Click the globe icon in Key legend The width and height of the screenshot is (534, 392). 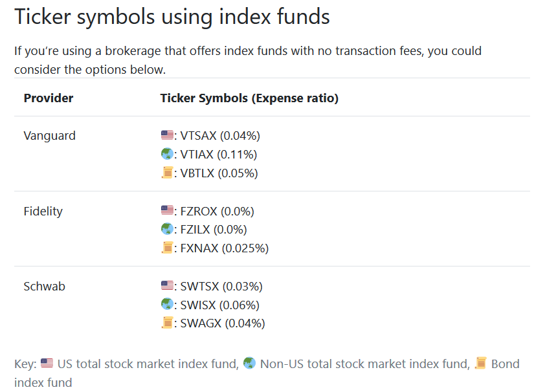pos(249,364)
